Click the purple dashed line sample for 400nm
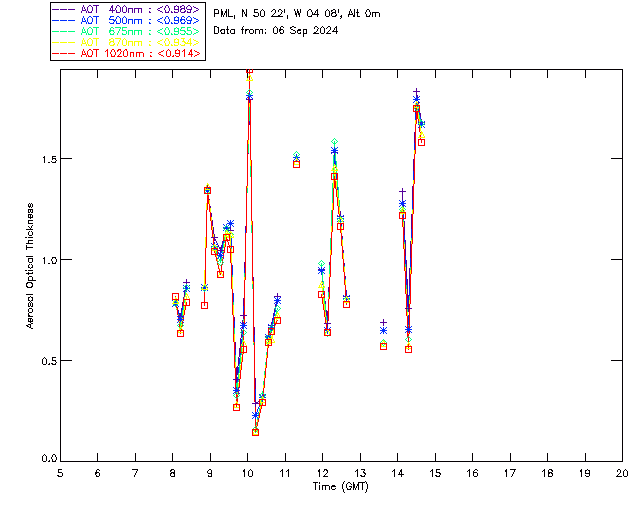This screenshot has height=512, width=640. coord(64,9)
